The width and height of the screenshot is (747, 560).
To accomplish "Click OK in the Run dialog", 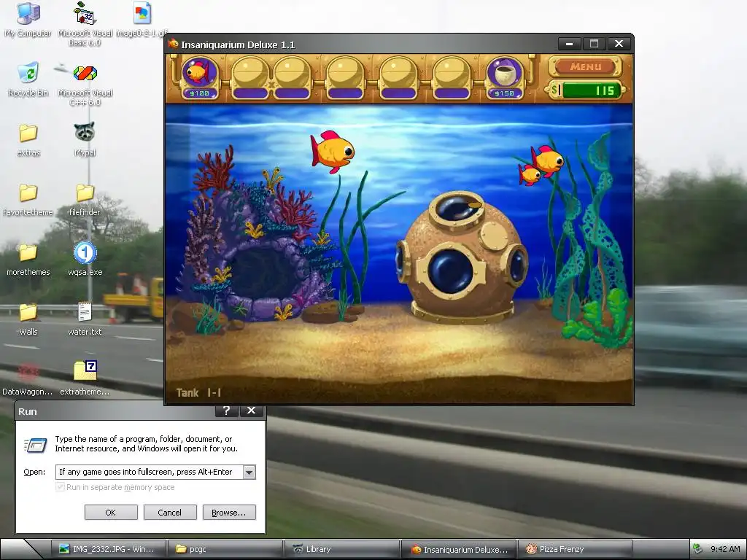I will click(x=111, y=513).
